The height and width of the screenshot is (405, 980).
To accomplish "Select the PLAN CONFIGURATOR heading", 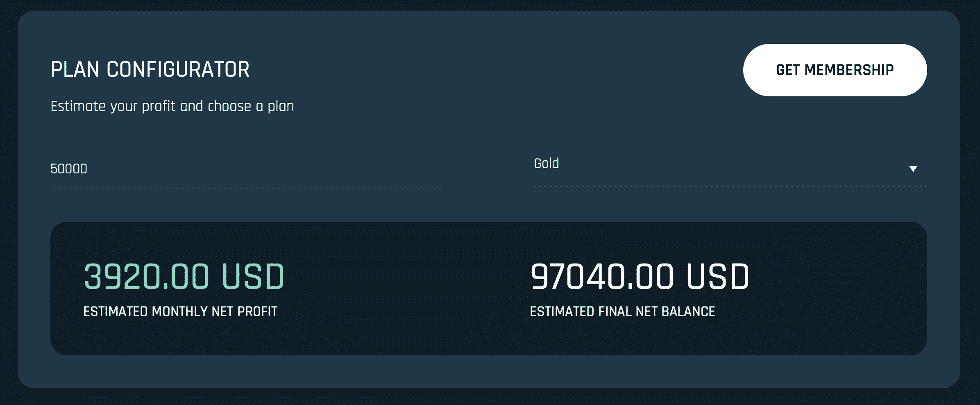I will [x=150, y=69].
